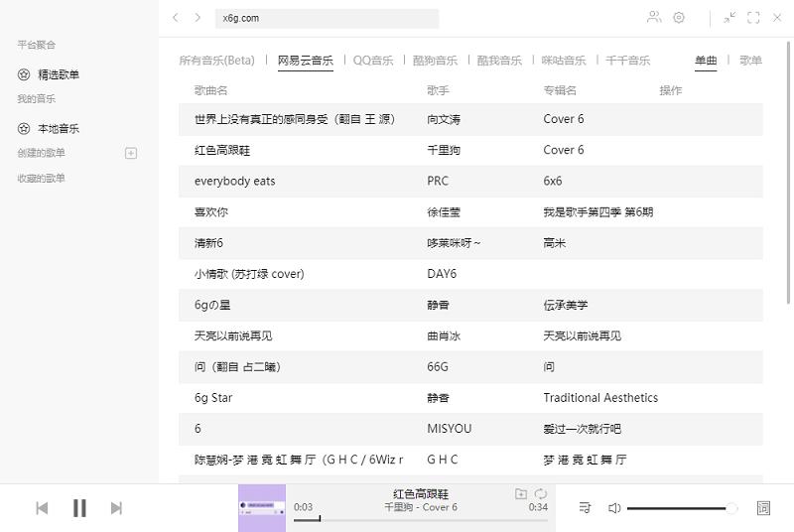The width and height of the screenshot is (794, 532).
Task: Go forward with the right arrow
Action: click(198, 18)
